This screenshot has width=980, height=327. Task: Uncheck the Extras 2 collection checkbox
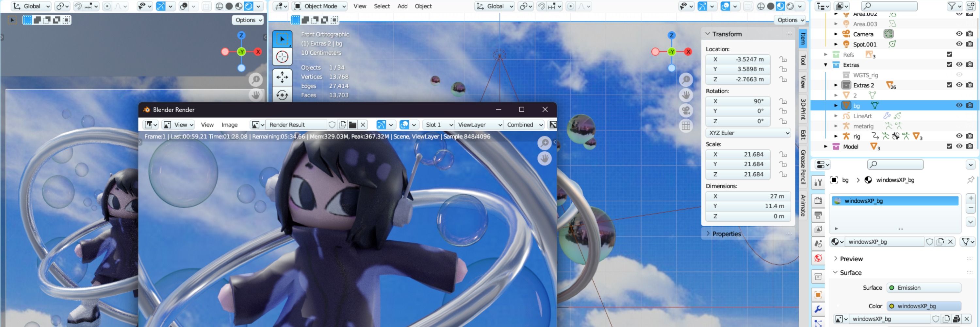coord(949,85)
